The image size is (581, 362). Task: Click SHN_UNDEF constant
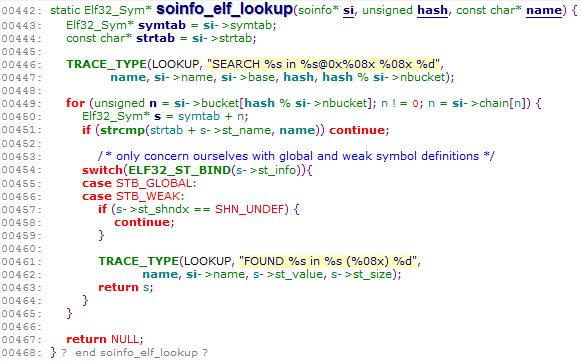point(249,209)
